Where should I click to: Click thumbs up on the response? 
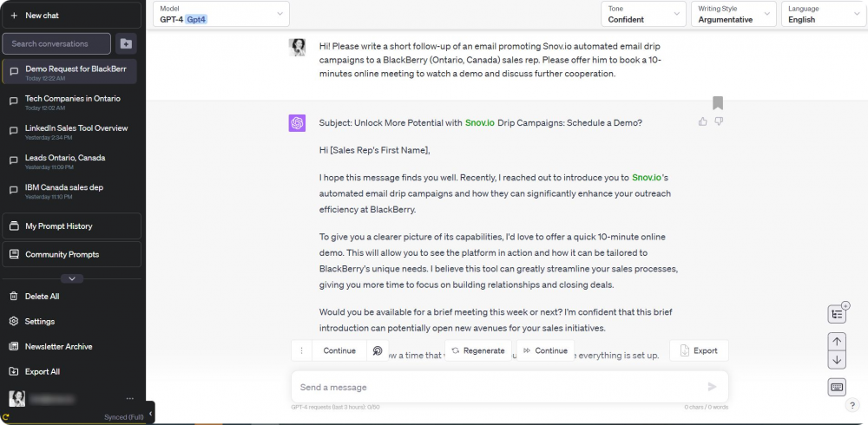point(703,121)
